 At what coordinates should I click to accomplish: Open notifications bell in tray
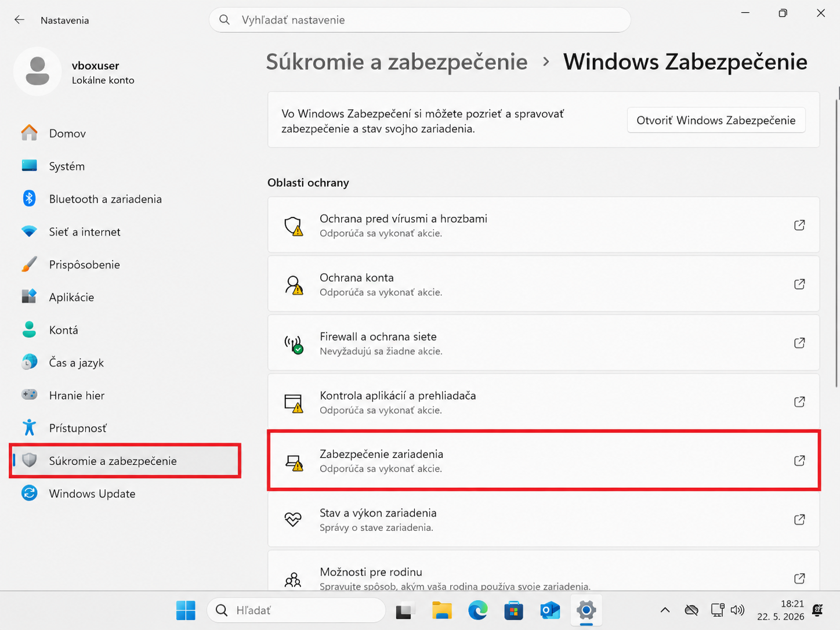[818, 610]
